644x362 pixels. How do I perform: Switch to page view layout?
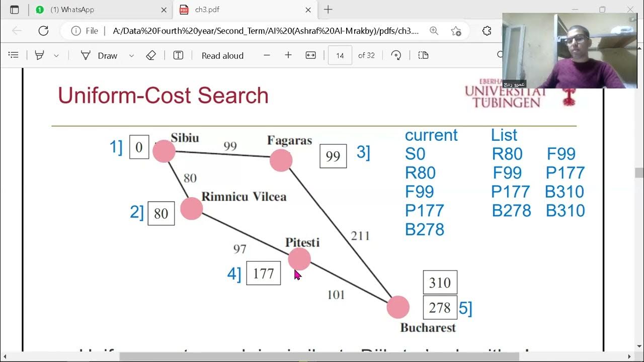423,55
